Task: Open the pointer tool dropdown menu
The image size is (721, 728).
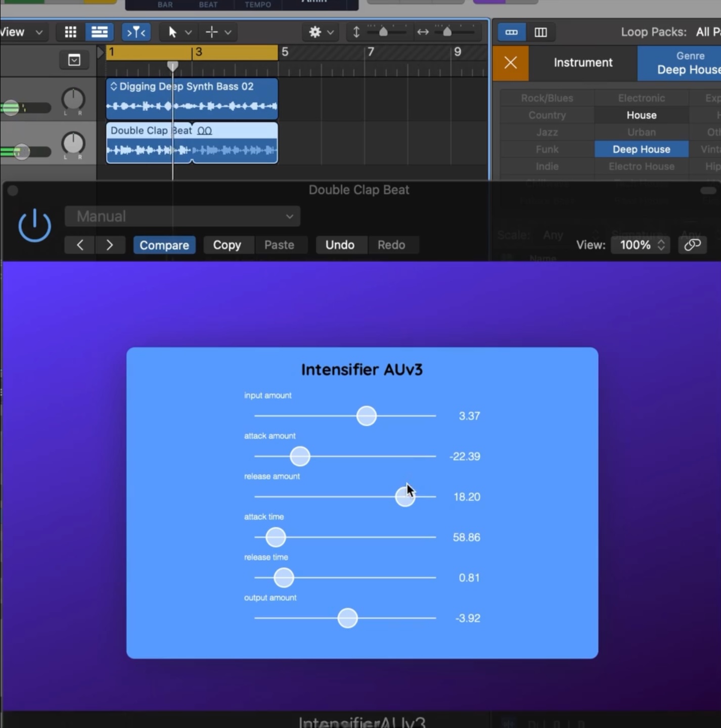Action: (178, 32)
